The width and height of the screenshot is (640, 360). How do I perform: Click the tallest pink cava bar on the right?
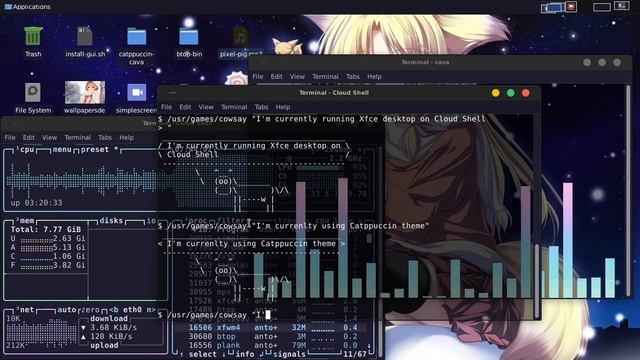pyautogui.click(x=567, y=240)
